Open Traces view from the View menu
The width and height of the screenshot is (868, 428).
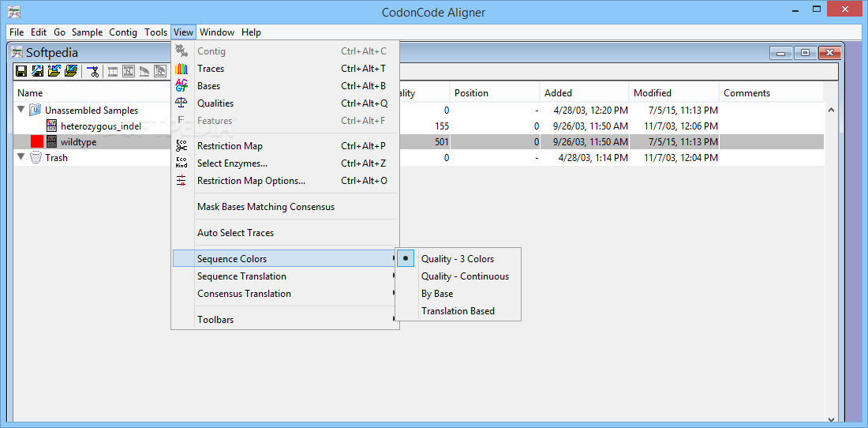coord(285,69)
